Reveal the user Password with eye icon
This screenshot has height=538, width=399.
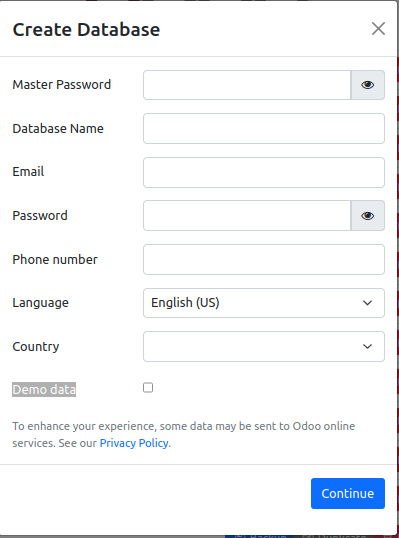coord(367,216)
